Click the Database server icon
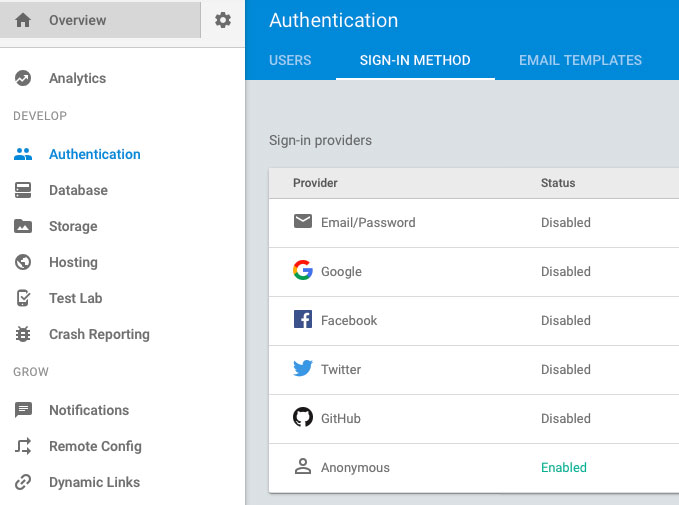679x505 pixels. [x=23, y=190]
